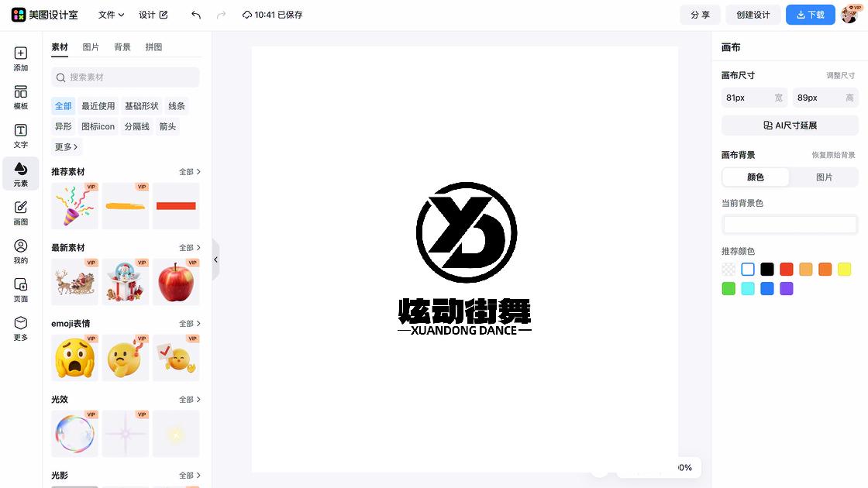The height and width of the screenshot is (488, 868).
Task: Click the 下载 (Download) button
Action: click(810, 15)
